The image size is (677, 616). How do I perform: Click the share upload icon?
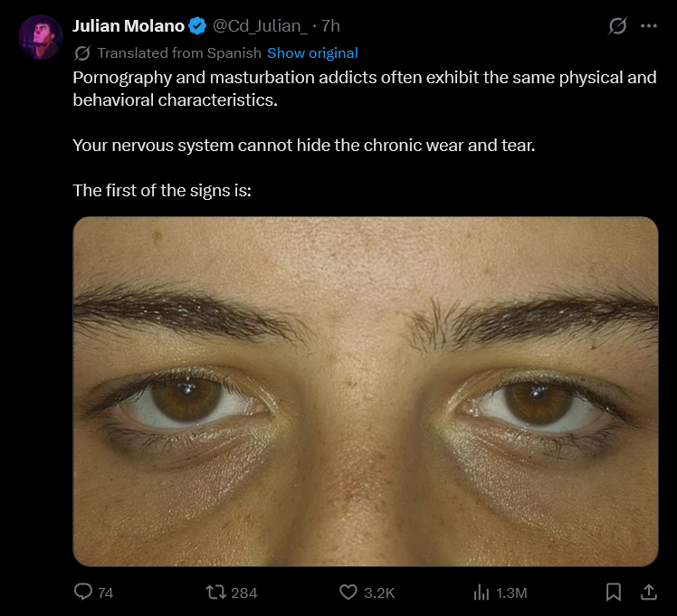[x=648, y=592]
